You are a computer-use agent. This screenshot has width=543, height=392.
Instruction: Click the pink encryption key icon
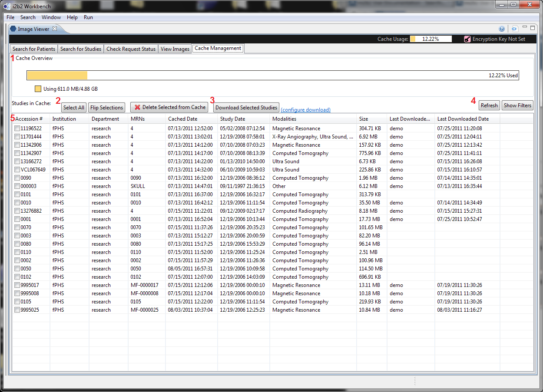[x=467, y=39]
